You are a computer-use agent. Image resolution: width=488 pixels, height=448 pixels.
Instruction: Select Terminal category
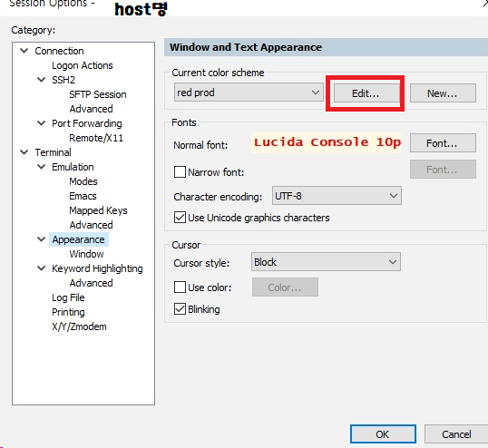click(53, 152)
